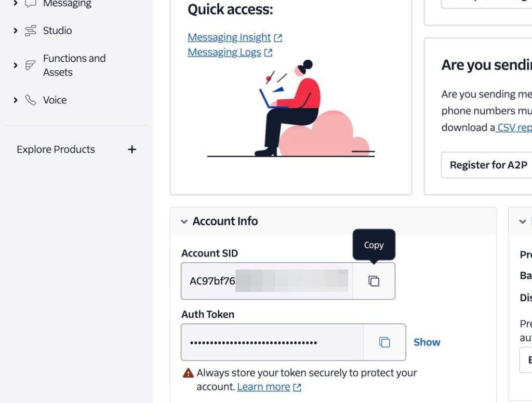Open the Messaging sidebar item
Image resolution: width=532 pixels, height=403 pixels.
pyautogui.click(x=67, y=4)
